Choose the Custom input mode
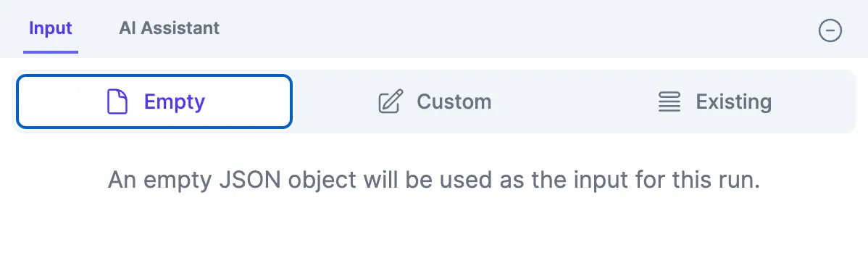This screenshot has width=868, height=261. pyautogui.click(x=435, y=102)
